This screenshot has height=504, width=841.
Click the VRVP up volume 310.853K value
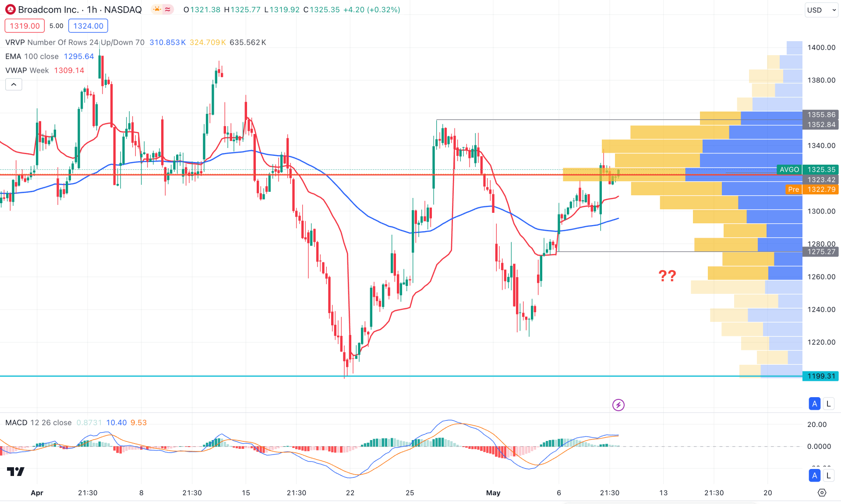point(167,42)
